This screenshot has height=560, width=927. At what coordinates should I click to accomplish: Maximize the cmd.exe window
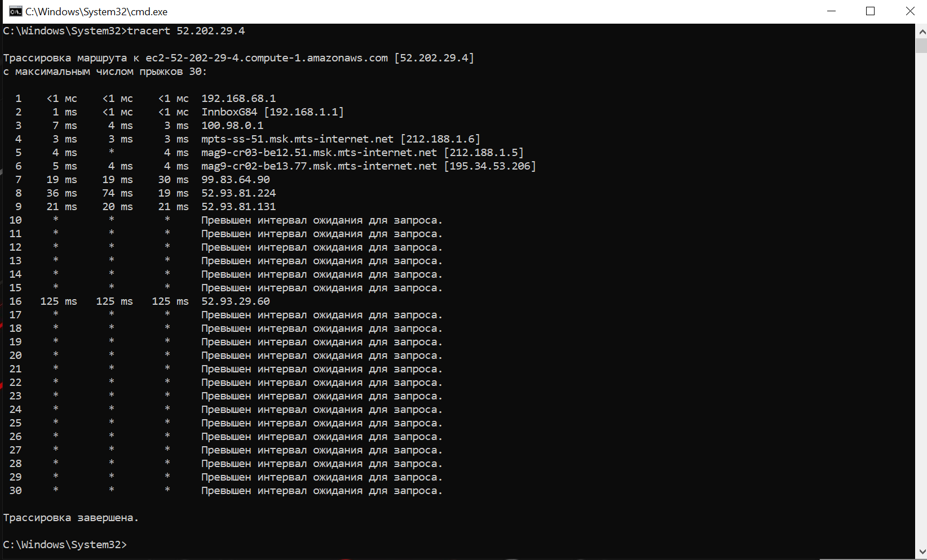pyautogui.click(x=870, y=11)
